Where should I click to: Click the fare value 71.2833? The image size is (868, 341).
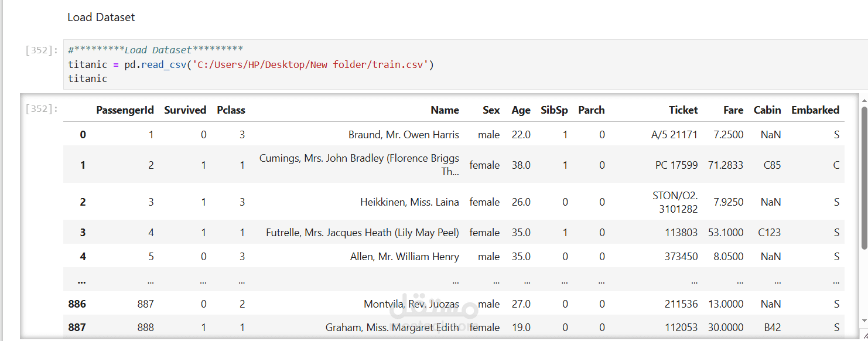[726, 165]
